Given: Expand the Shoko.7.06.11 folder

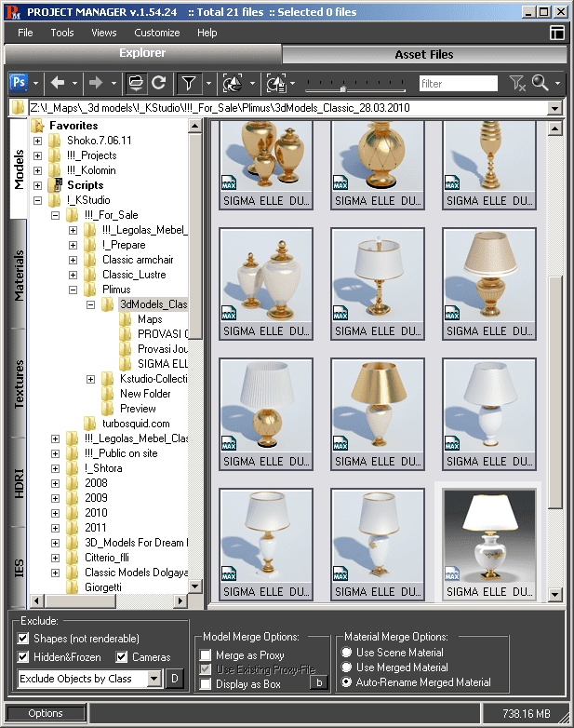Looking at the screenshot, I should (37, 141).
